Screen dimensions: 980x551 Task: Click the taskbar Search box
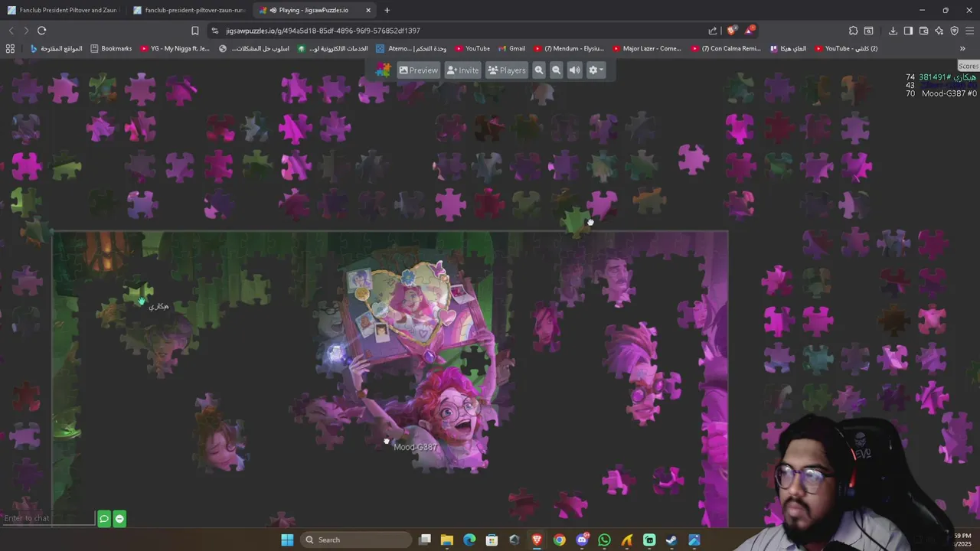[x=356, y=540]
